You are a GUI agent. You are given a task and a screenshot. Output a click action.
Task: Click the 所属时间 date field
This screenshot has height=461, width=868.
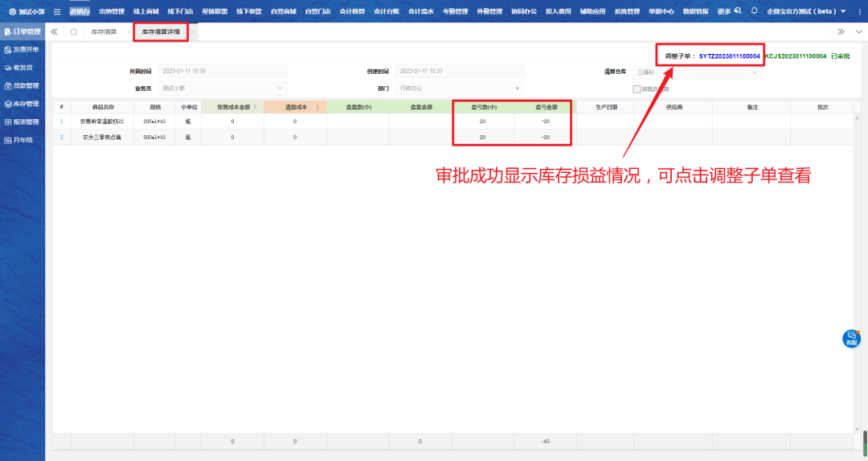222,72
